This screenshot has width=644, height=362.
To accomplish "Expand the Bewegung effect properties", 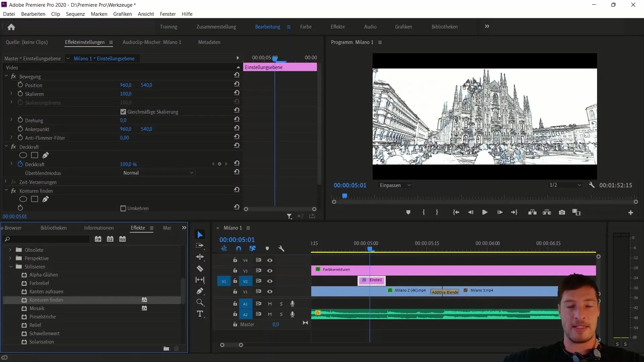I will tap(7, 76).
